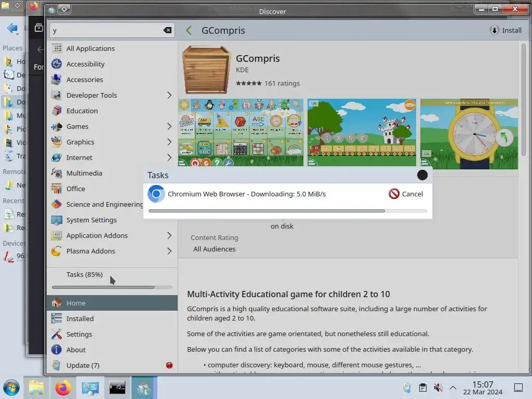Cancel the Chromium download
The width and height of the screenshot is (532, 399).
(406, 194)
